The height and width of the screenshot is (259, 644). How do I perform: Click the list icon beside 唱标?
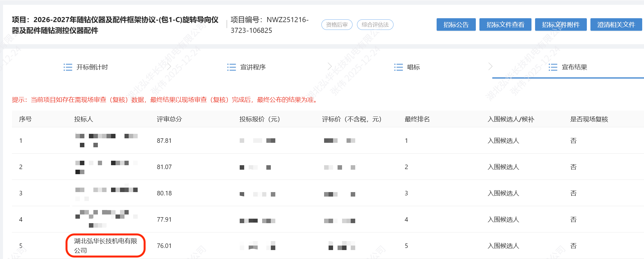click(x=399, y=67)
